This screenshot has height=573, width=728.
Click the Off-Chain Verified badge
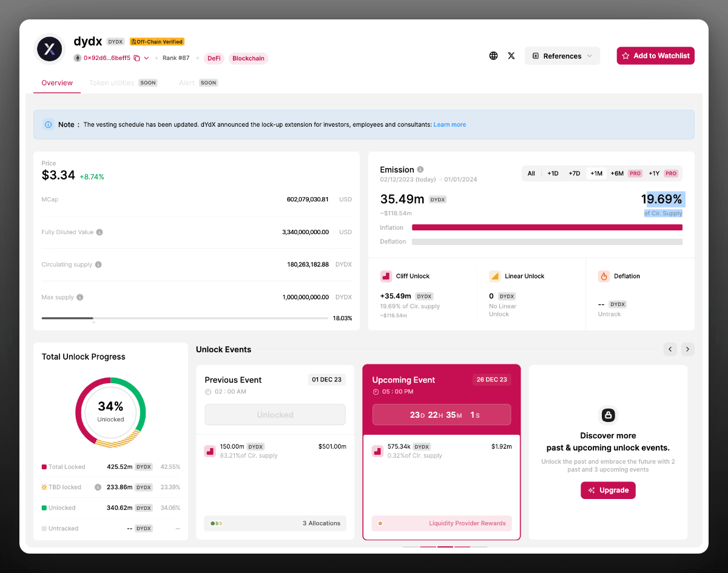[x=157, y=42]
